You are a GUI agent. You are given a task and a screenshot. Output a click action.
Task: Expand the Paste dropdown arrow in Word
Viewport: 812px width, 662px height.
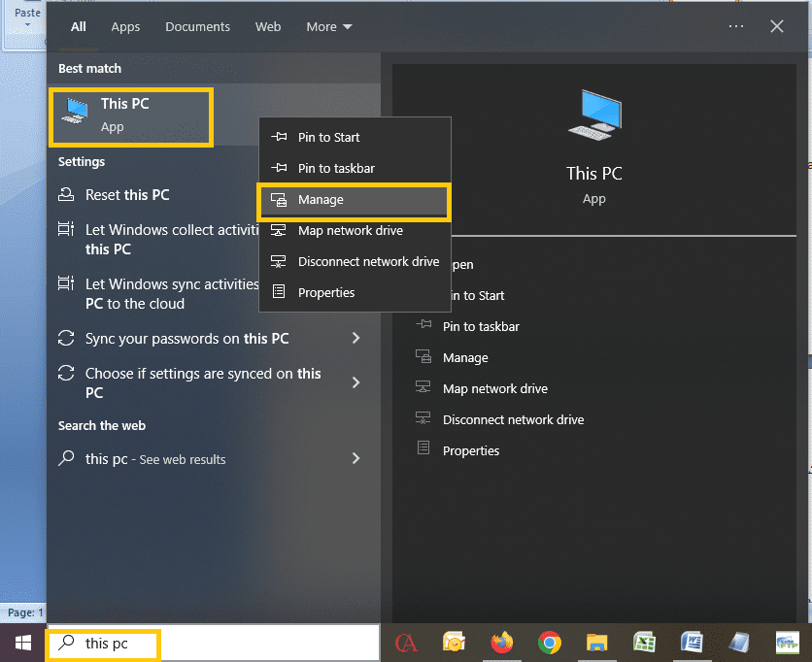pyautogui.click(x=27, y=25)
